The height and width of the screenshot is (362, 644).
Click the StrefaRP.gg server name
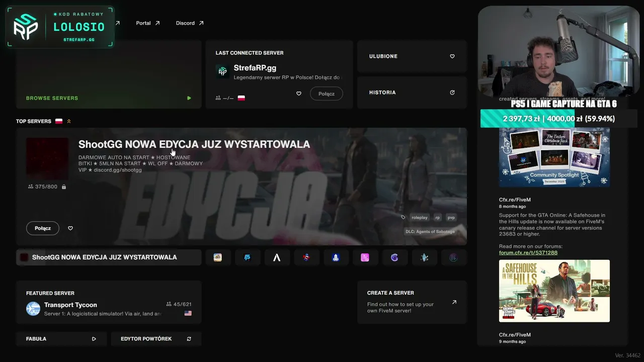[255, 68]
